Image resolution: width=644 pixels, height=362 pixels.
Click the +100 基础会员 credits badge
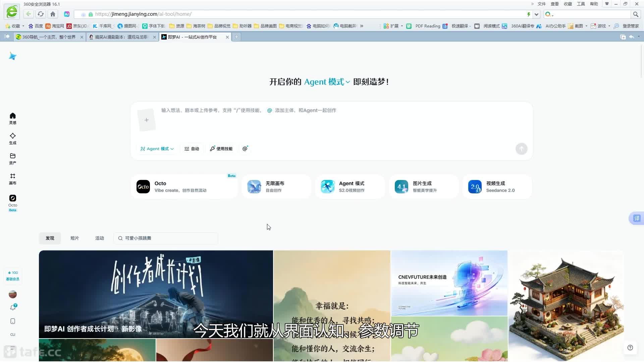pos(13,276)
